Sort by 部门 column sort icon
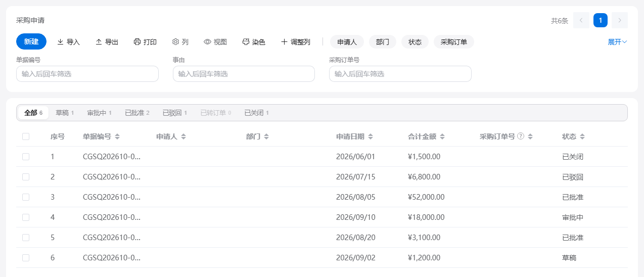 point(266,136)
